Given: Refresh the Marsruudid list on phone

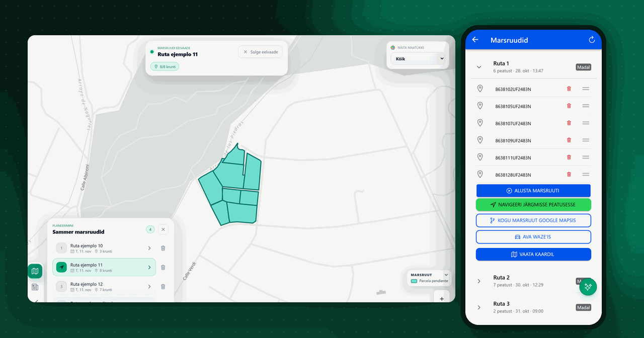Looking at the screenshot, I should [592, 40].
